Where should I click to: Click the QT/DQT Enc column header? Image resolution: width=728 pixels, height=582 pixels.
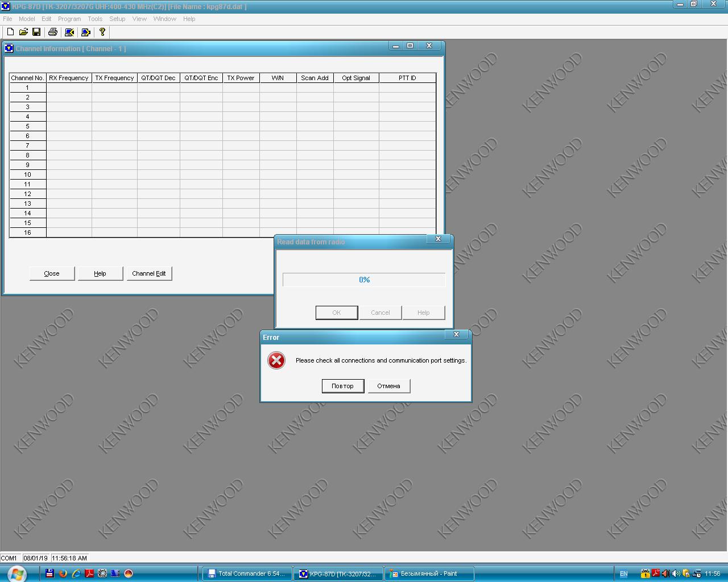tap(201, 78)
